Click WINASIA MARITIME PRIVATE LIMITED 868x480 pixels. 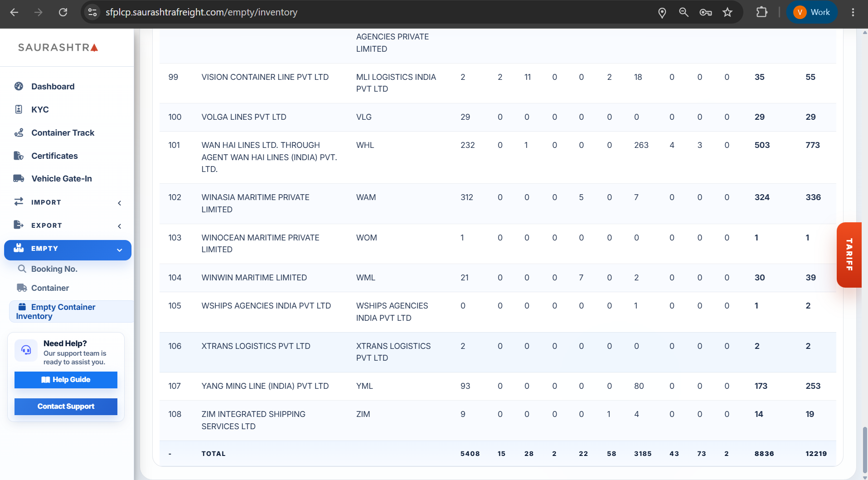[256, 203]
